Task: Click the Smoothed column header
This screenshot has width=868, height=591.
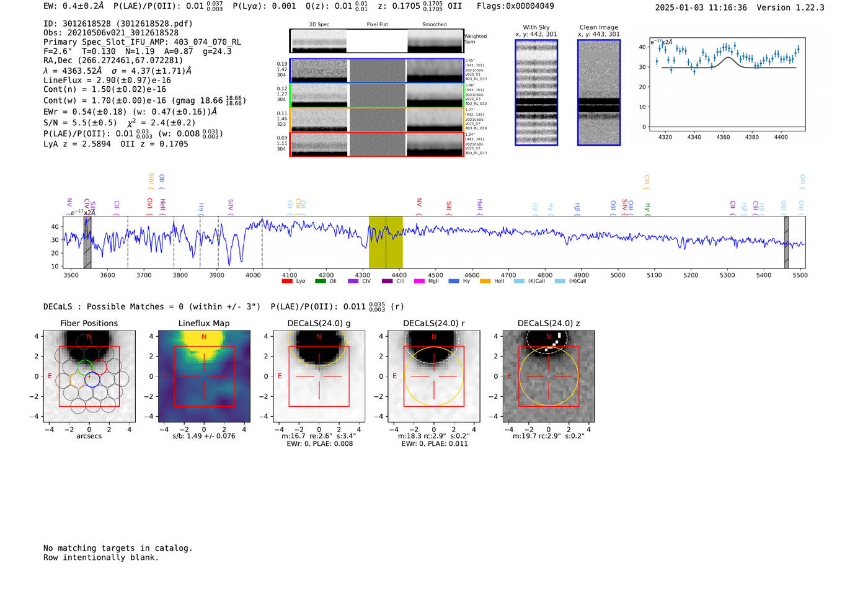Action: (x=435, y=24)
